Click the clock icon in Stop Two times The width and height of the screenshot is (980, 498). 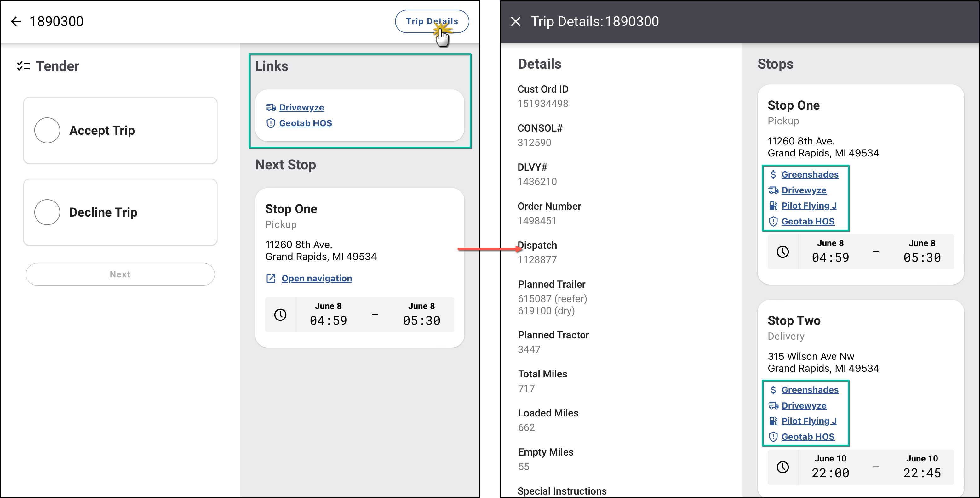pyautogui.click(x=782, y=467)
